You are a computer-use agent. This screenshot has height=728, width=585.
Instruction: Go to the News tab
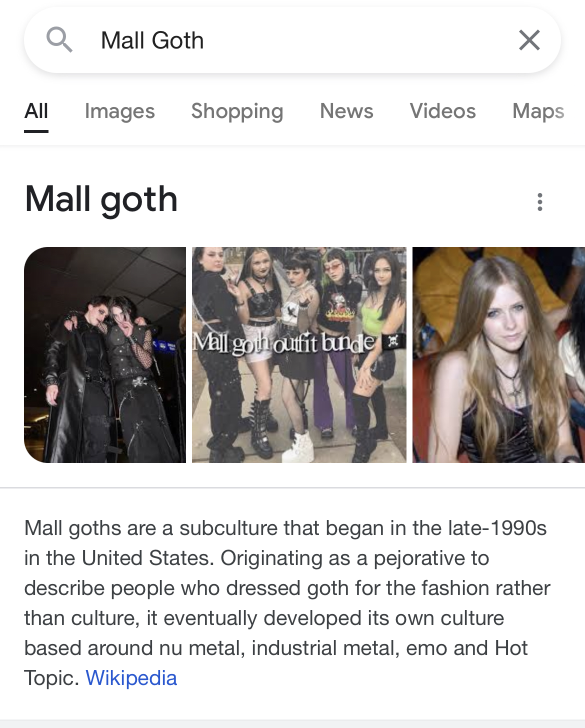[346, 111]
